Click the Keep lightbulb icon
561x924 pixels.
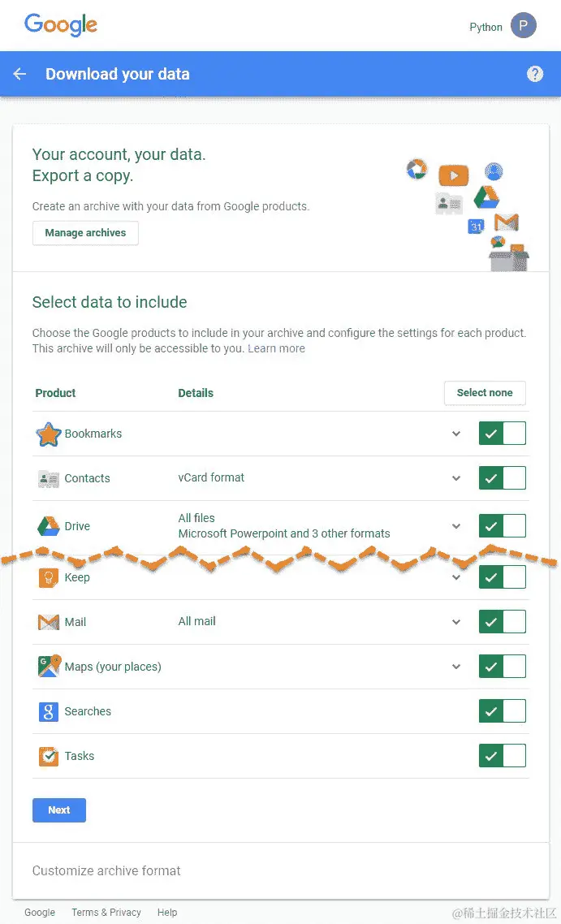pyautogui.click(x=48, y=578)
